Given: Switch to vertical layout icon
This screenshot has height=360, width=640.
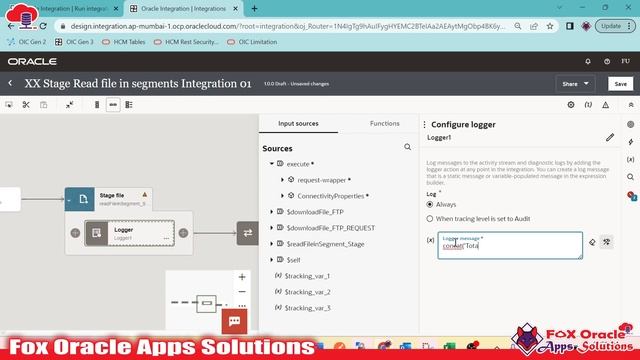Looking at the screenshot, I should click(97, 105).
